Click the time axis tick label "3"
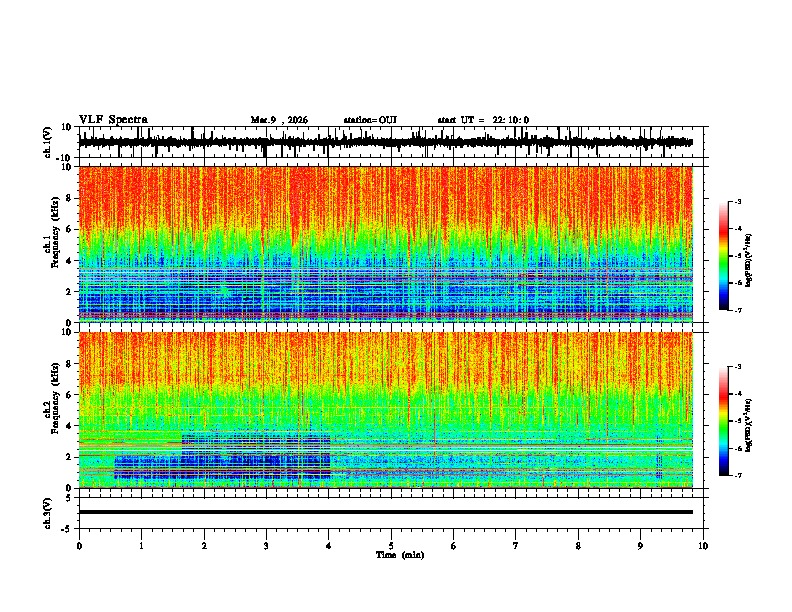The width and height of the screenshot is (792, 612). 266,546
